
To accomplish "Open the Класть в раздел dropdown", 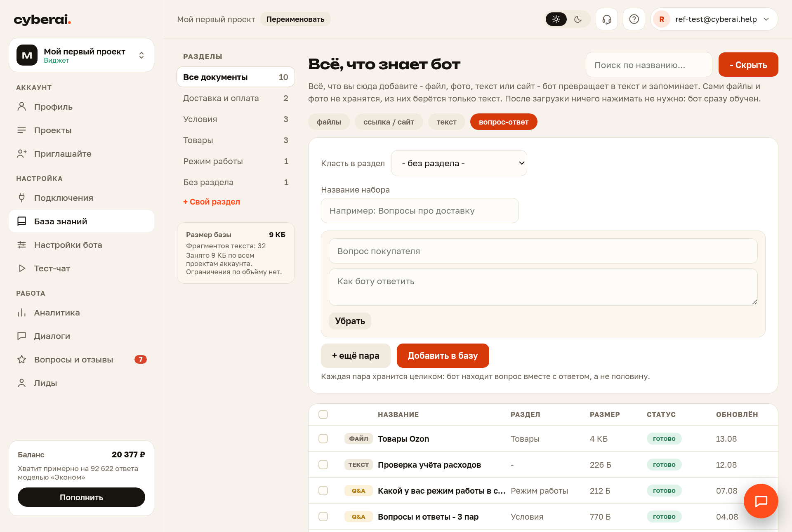I will tap(459, 163).
